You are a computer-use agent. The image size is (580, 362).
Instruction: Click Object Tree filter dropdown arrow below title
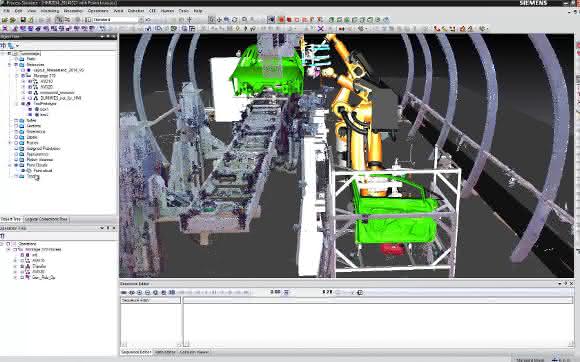coord(17,46)
